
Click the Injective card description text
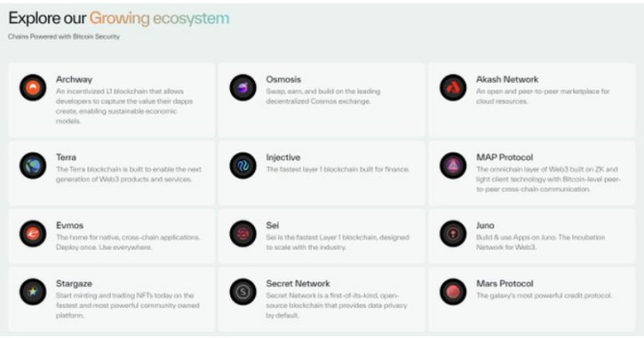pos(338,169)
